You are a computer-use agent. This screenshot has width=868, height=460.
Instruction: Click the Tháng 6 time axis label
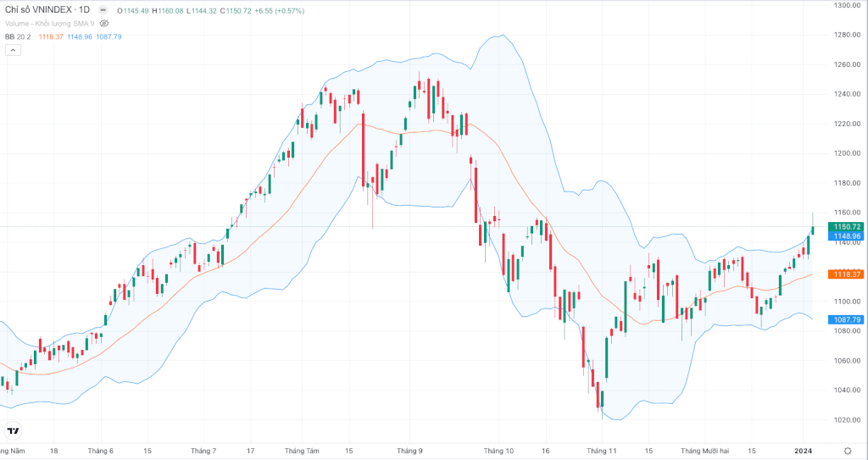tap(100, 452)
